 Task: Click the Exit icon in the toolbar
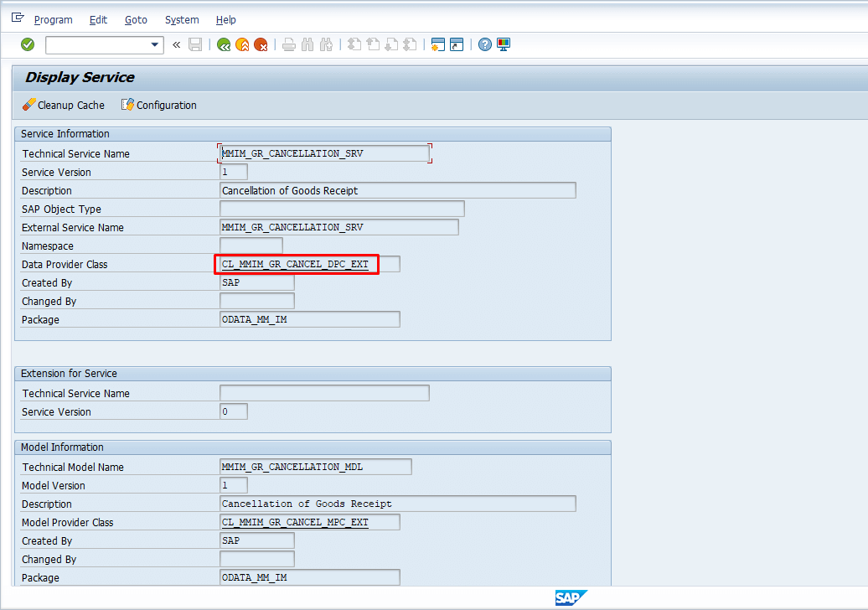(x=241, y=44)
